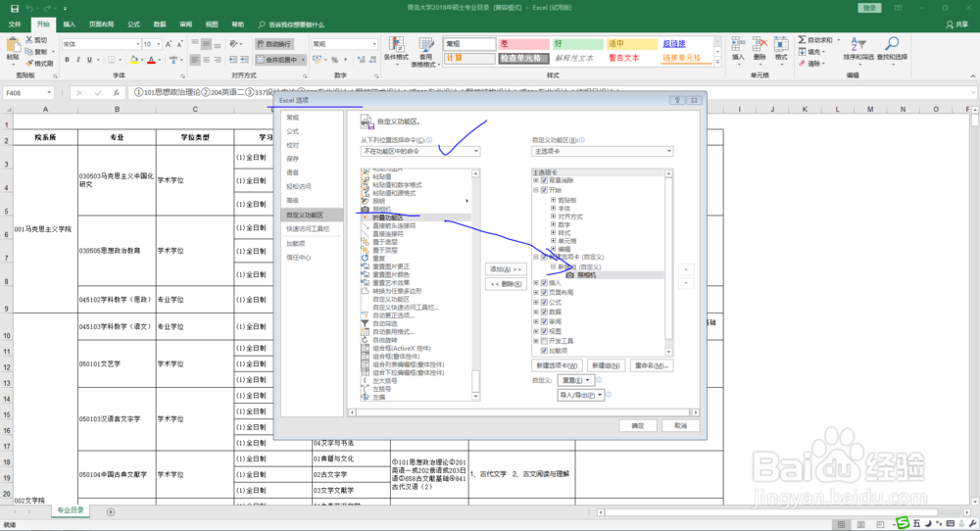Image resolution: width=980 pixels, height=531 pixels.
Task: Click the Insert cells (插入) icon
Action: click(738, 45)
